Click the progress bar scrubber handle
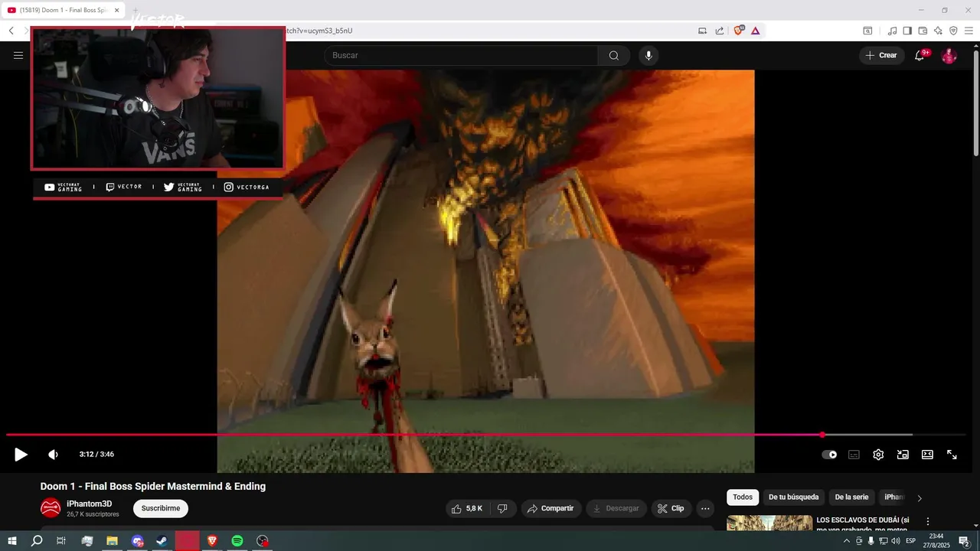The height and width of the screenshot is (551, 980). 822,435
